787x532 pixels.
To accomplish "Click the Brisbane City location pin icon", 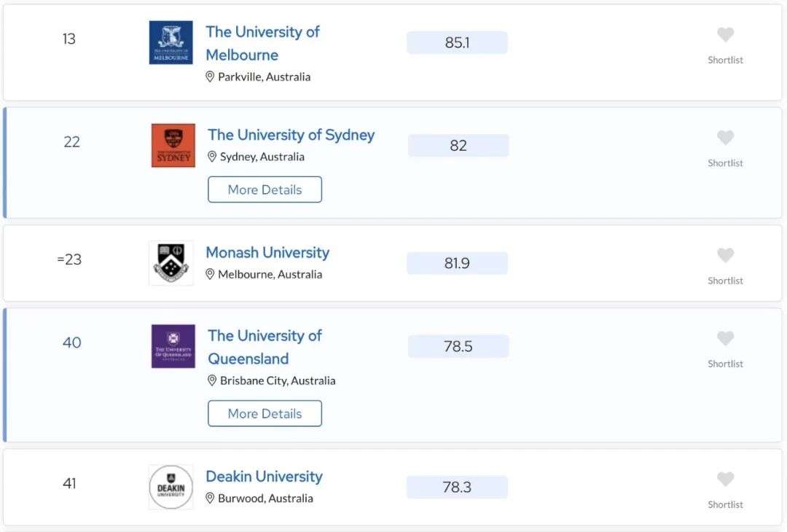I will click(x=212, y=380).
